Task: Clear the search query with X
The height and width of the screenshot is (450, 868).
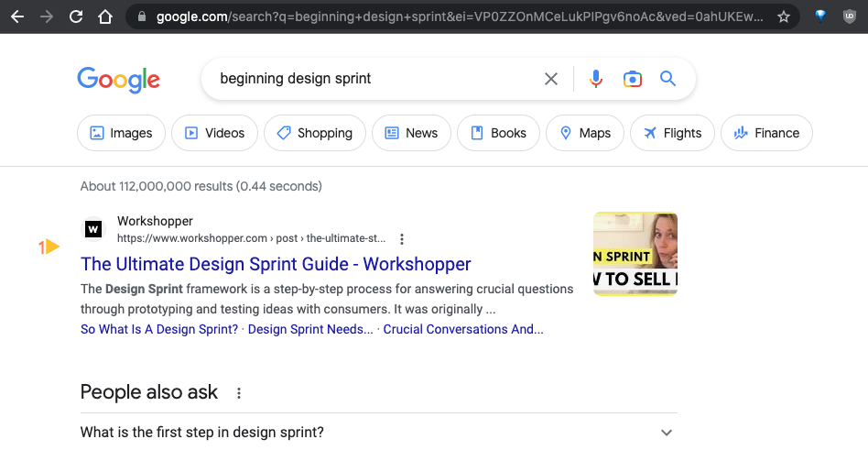Action: (551, 79)
